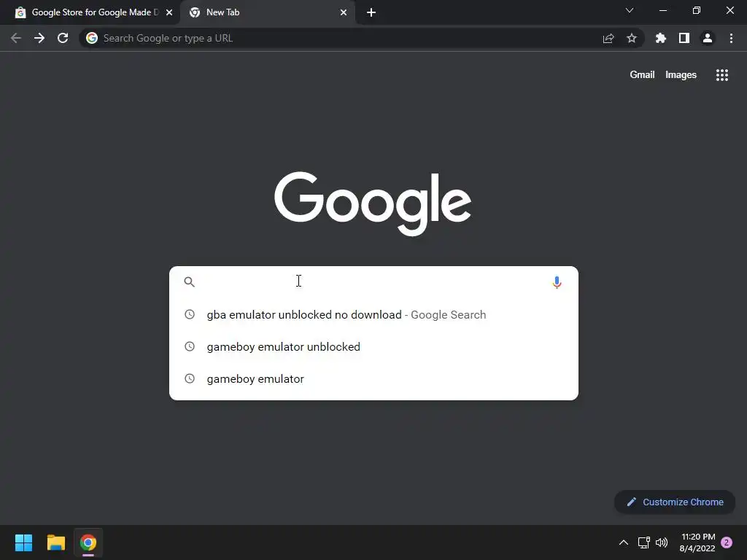Image resolution: width=747 pixels, height=560 pixels.
Task: Open the Google apps grid
Action: pyautogui.click(x=722, y=75)
